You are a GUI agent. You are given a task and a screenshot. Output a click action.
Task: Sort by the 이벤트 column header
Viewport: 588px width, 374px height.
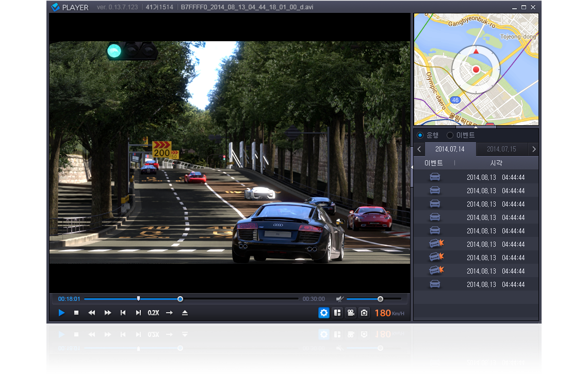(x=433, y=163)
